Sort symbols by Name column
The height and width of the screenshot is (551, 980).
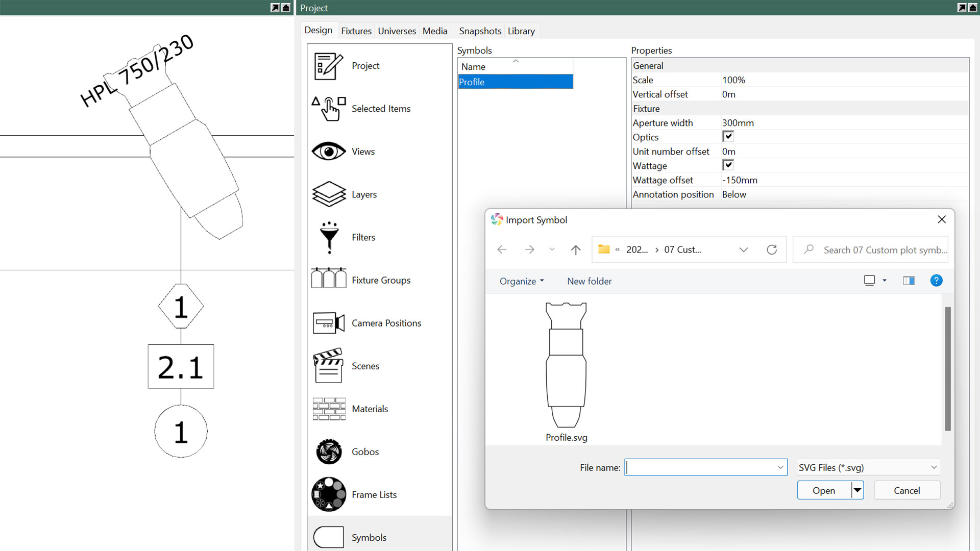(516, 66)
